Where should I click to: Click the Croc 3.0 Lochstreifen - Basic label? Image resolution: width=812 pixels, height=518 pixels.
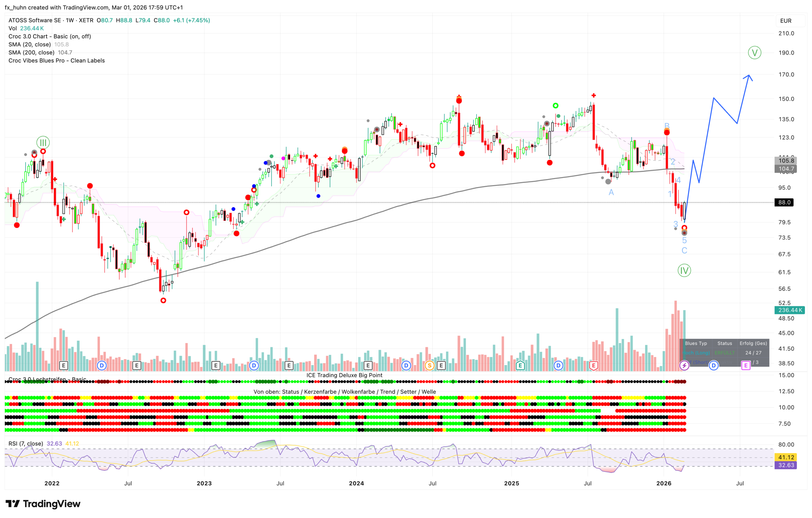[47, 379]
